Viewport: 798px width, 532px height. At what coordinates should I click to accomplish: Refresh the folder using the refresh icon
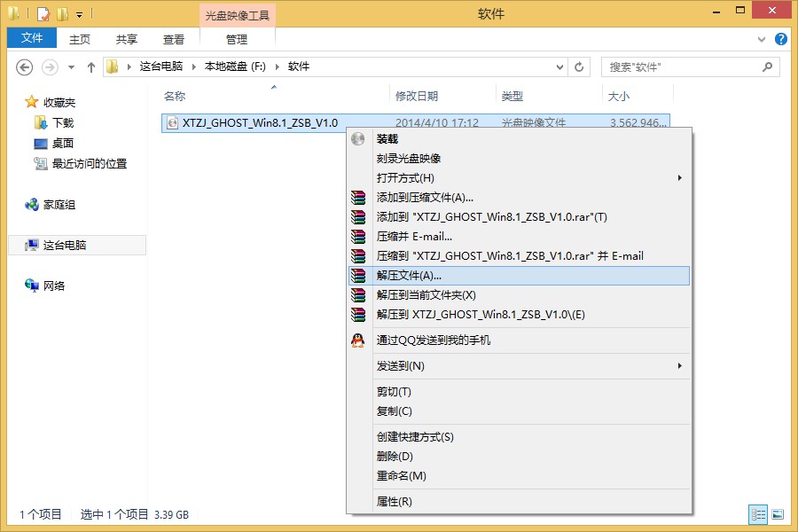[578, 66]
